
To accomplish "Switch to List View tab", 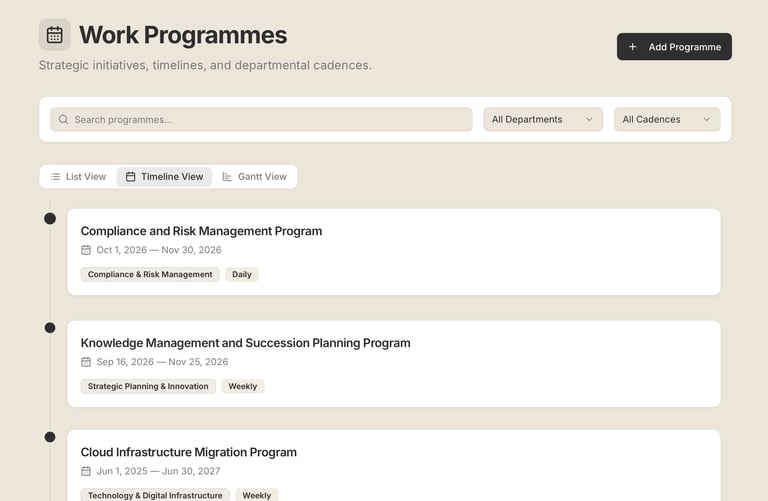I will tap(78, 177).
